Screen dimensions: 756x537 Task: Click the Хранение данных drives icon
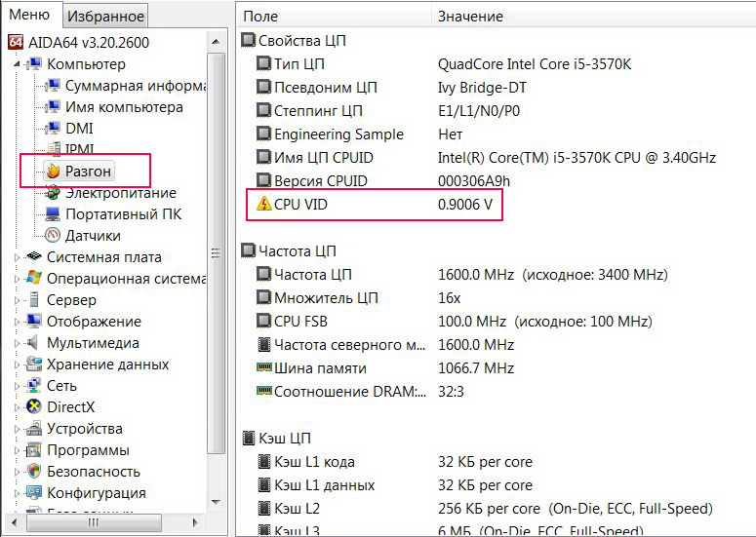click(34, 364)
